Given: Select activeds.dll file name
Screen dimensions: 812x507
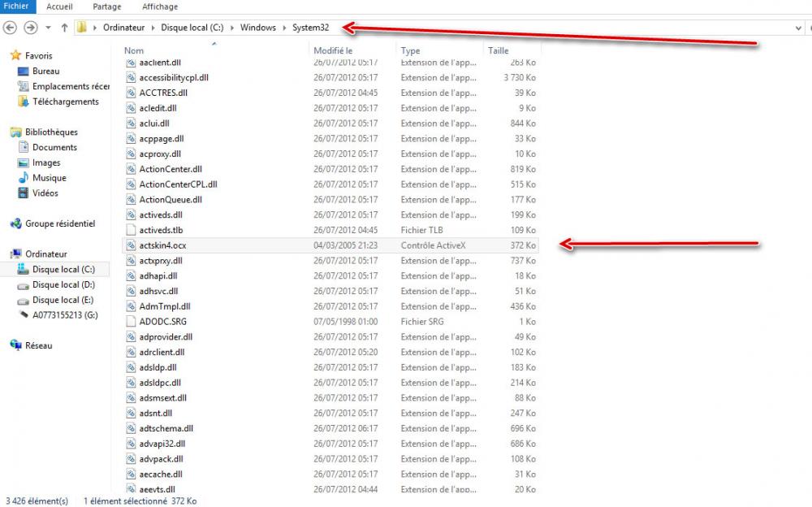Looking at the screenshot, I should pos(161,214).
